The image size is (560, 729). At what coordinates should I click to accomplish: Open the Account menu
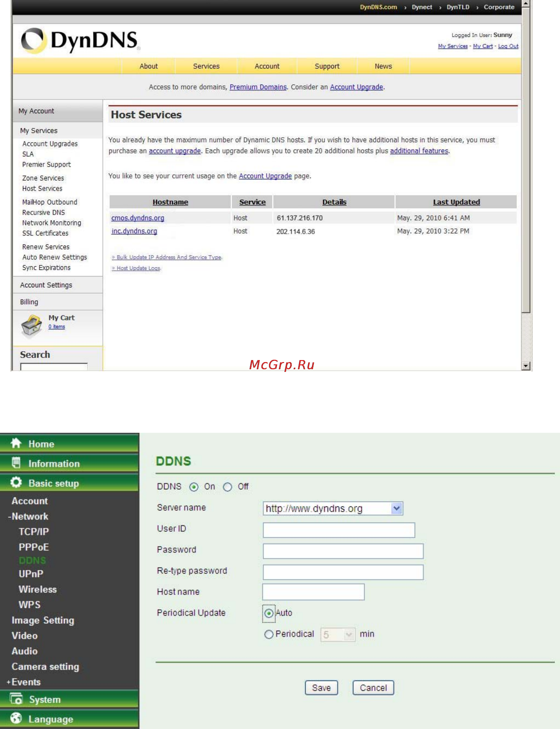tap(267, 66)
